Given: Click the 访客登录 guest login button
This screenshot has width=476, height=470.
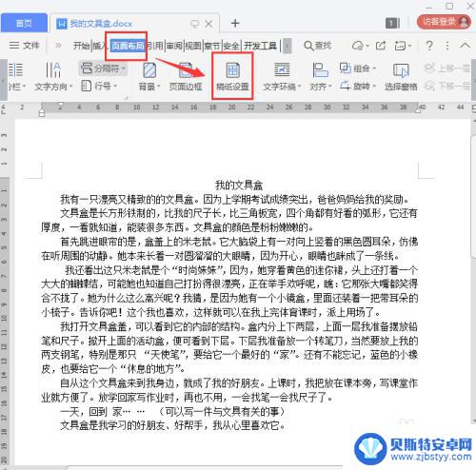Looking at the screenshot, I should coord(444,22).
